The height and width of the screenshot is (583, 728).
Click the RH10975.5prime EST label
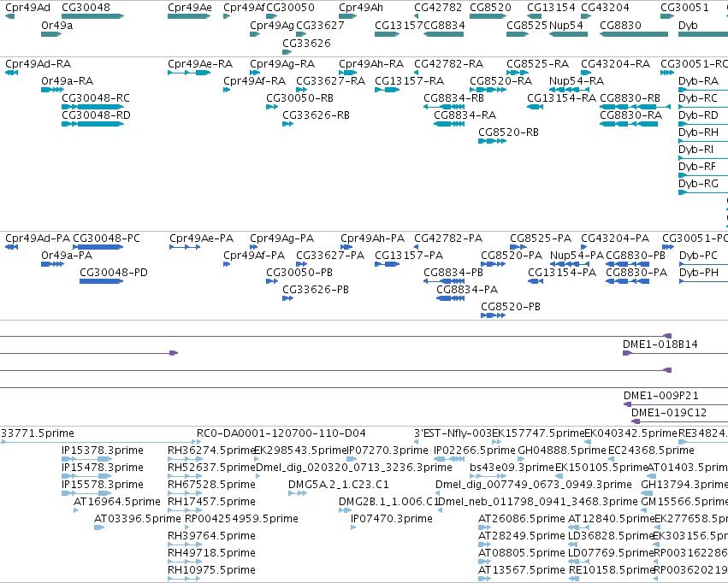point(211,570)
